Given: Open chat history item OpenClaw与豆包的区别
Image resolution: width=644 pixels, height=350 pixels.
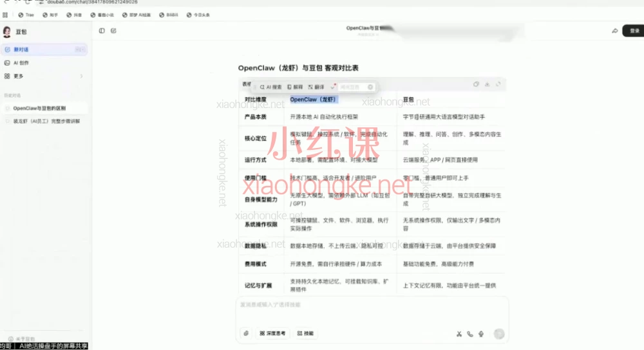Looking at the screenshot, I should click(x=45, y=108).
